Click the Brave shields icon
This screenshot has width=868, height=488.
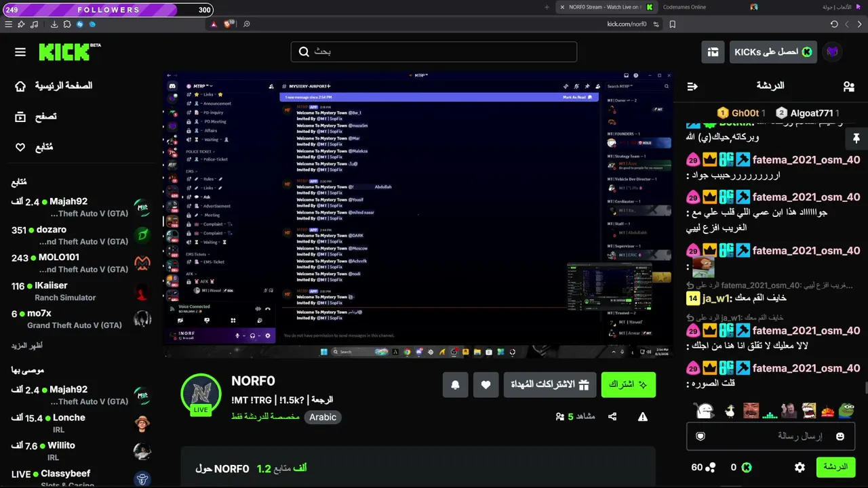(x=229, y=24)
